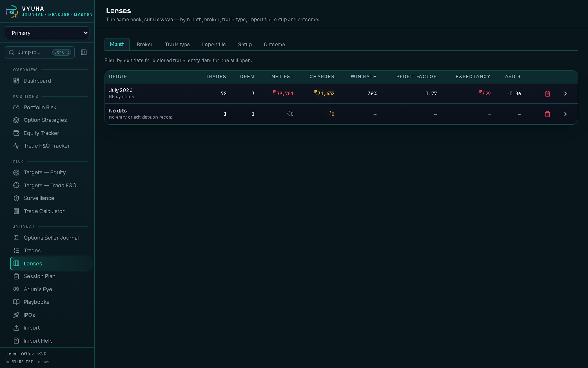Viewport: 588px width, 368px height.
Task: Click the Targets — Equity target icon
Action: pos(16,173)
